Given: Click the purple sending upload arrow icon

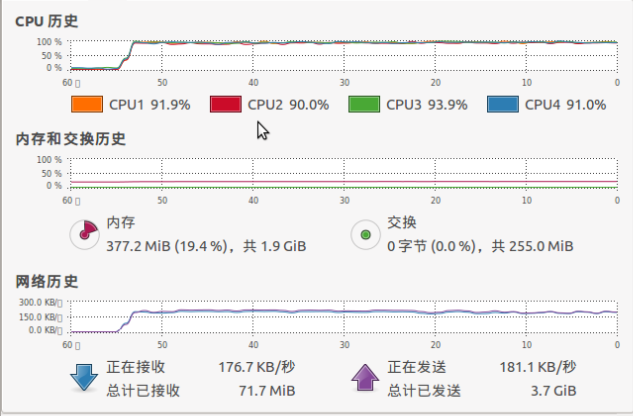Looking at the screenshot, I should pos(363,378).
